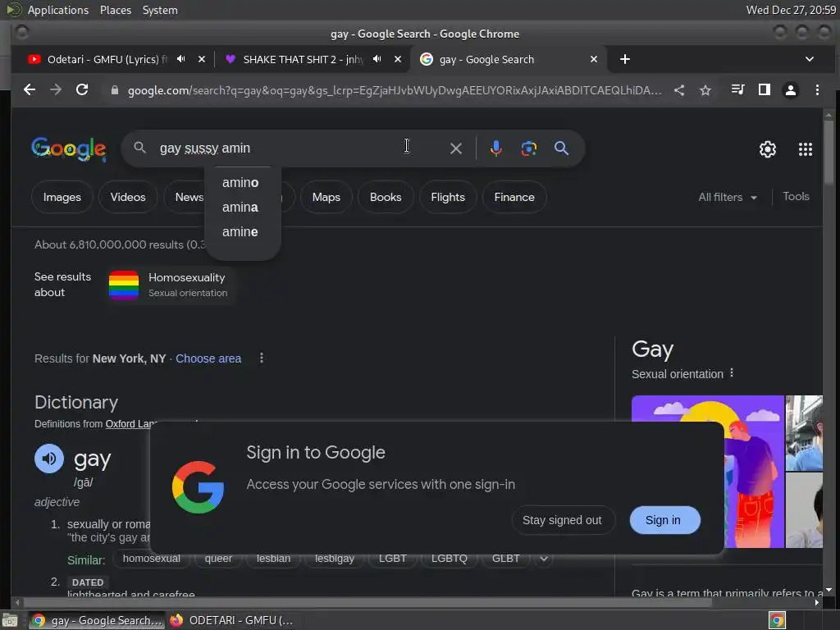840x630 pixels.
Task: Open the media control icon in toolbar
Action: pyautogui.click(x=738, y=89)
